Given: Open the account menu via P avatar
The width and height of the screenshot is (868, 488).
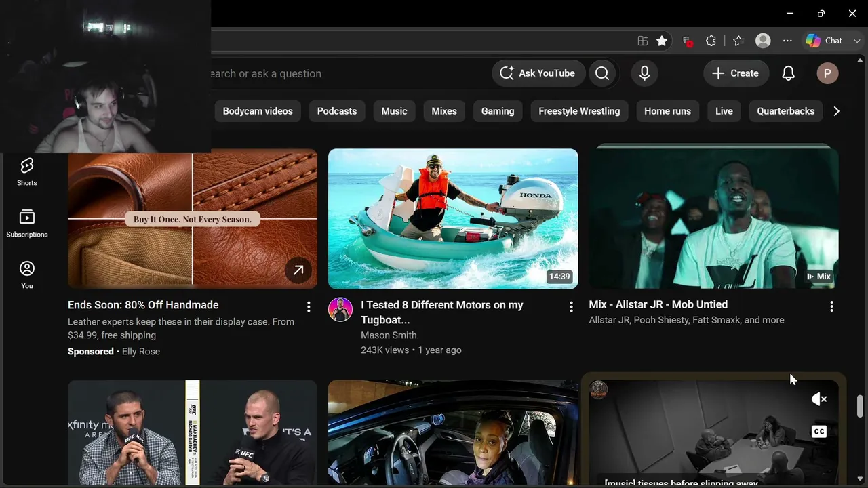Looking at the screenshot, I should tap(827, 73).
